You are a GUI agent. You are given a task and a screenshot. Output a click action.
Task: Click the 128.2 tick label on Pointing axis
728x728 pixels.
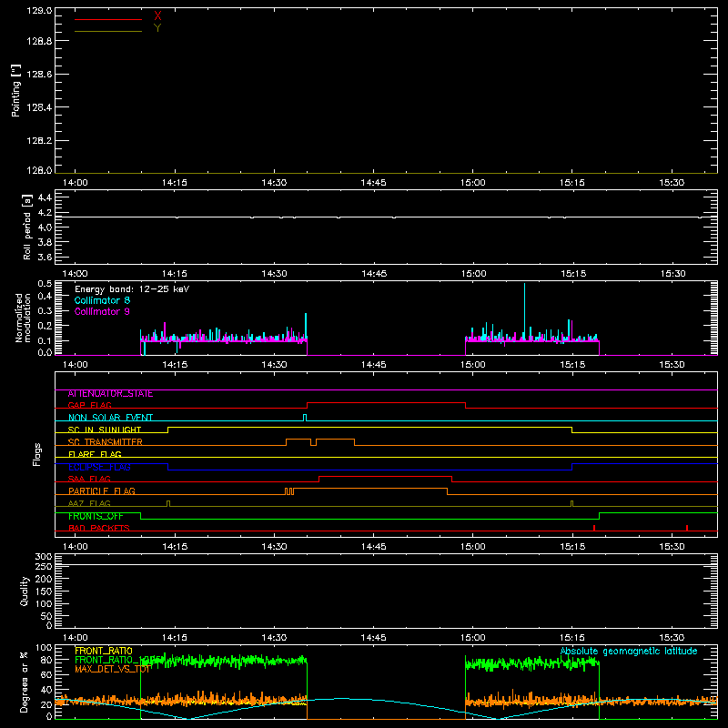[x=39, y=141]
